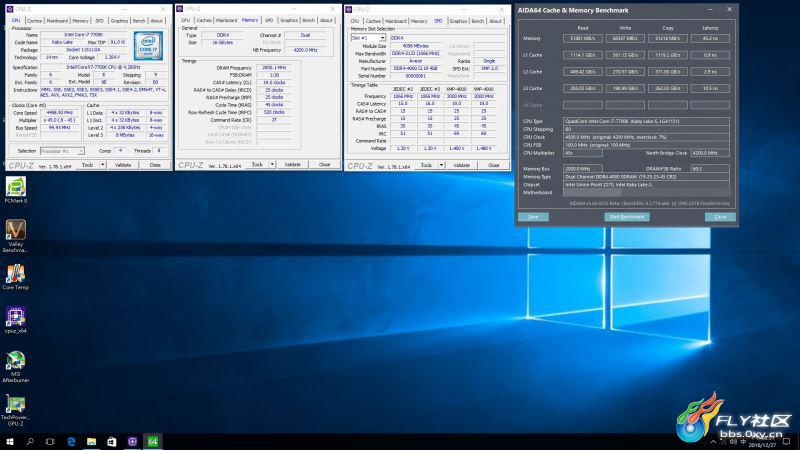Viewport: 800px width, 450px height.
Task: Click the Memory Type field in AIDA64
Action: click(x=646, y=177)
